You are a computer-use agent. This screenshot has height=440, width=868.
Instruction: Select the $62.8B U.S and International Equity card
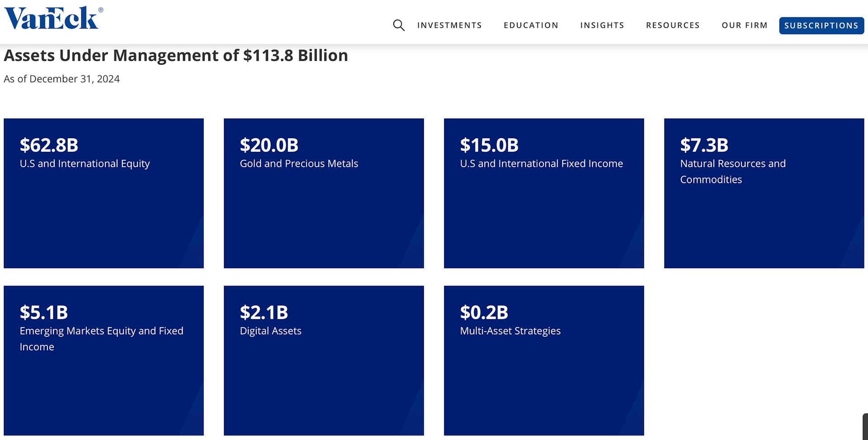104,193
